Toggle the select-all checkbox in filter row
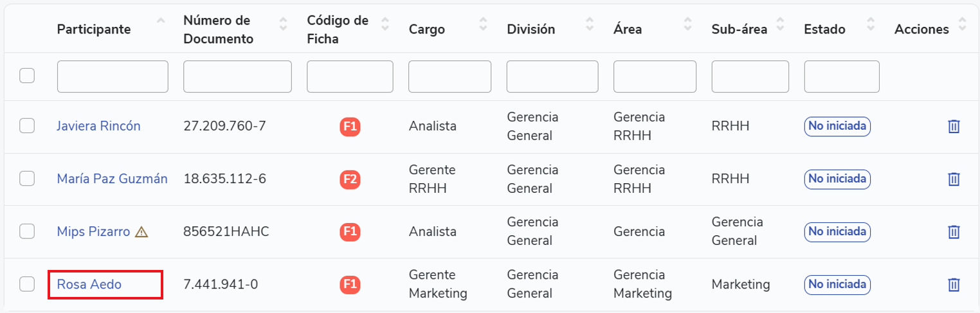The image size is (980, 313). (x=27, y=76)
